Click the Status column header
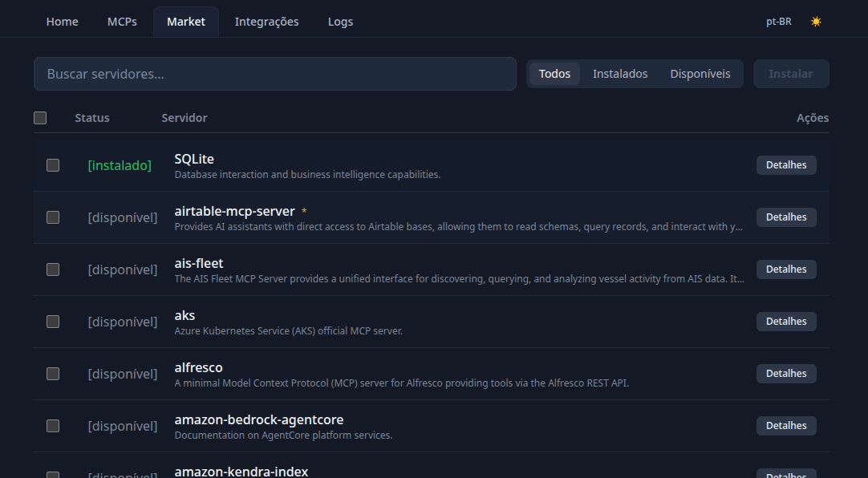 pyautogui.click(x=92, y=118)
